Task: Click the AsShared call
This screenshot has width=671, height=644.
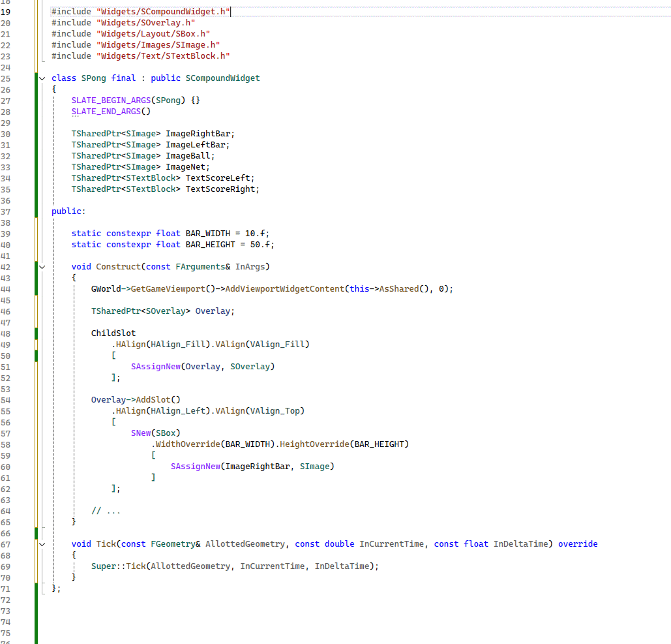Action: pyautogui.click(x=399, y=289)
